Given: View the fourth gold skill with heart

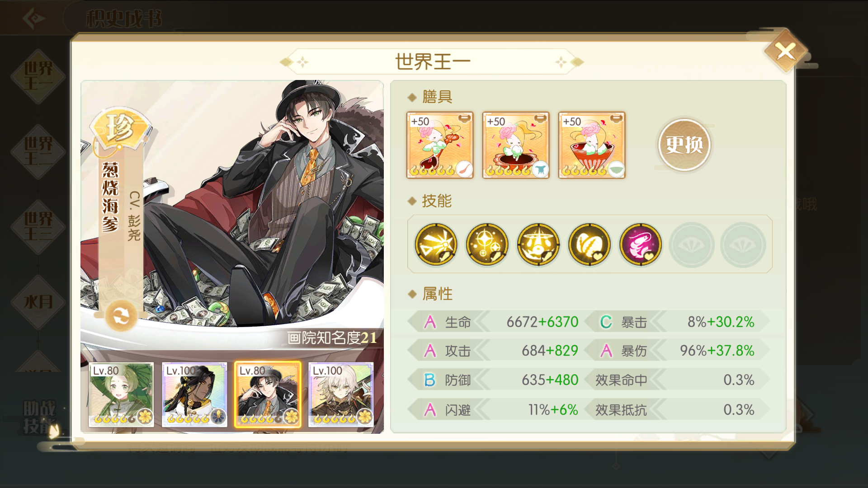Looking at the screenshot, I should 589,244.
